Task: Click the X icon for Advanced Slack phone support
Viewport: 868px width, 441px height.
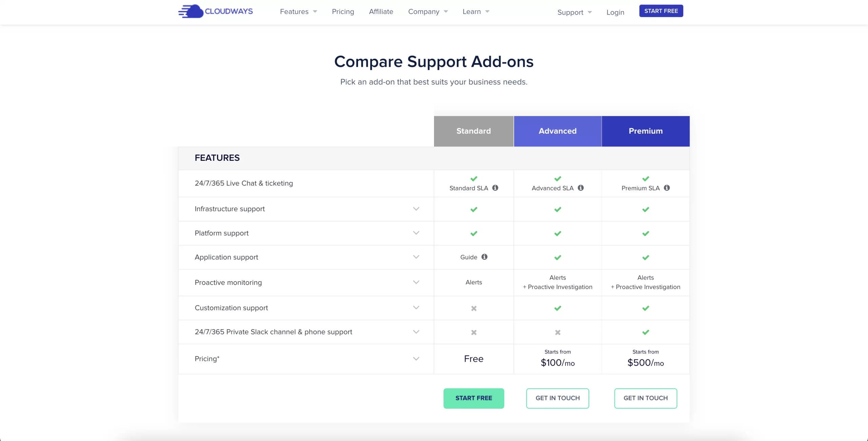Action: click(x=557, y=332)
